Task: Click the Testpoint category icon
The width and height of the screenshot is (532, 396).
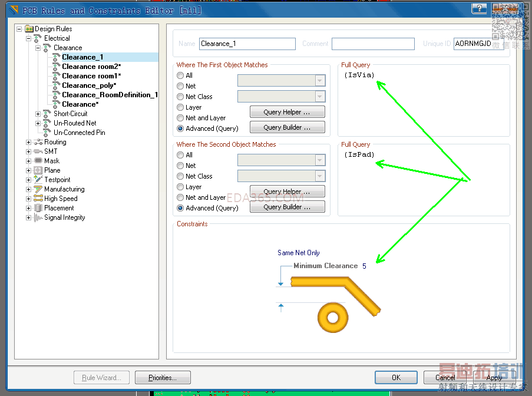Action: 38,180
